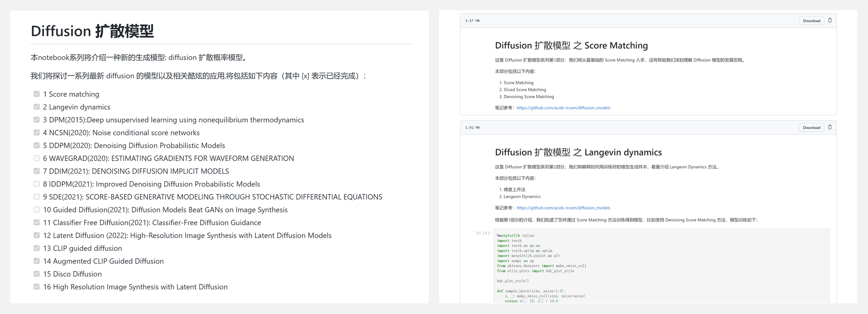The width and height of the screenshot is (868, 314).
Task: Toggle checkbox for 7 DDIM(2021)
Action: click(x=36, y=171)
